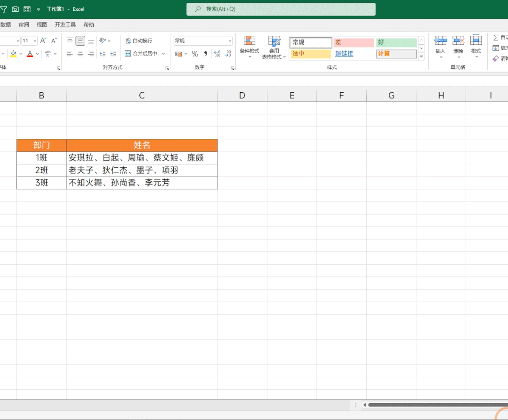This screenshot has height=420, width=508.
Task: Apply the 适中 cell style
Action: tap(311, 54)
